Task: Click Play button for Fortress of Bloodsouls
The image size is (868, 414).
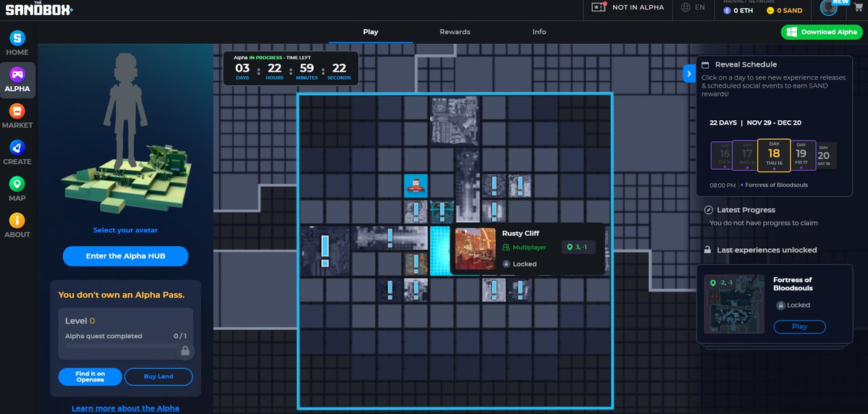Action: pos(799,326)
